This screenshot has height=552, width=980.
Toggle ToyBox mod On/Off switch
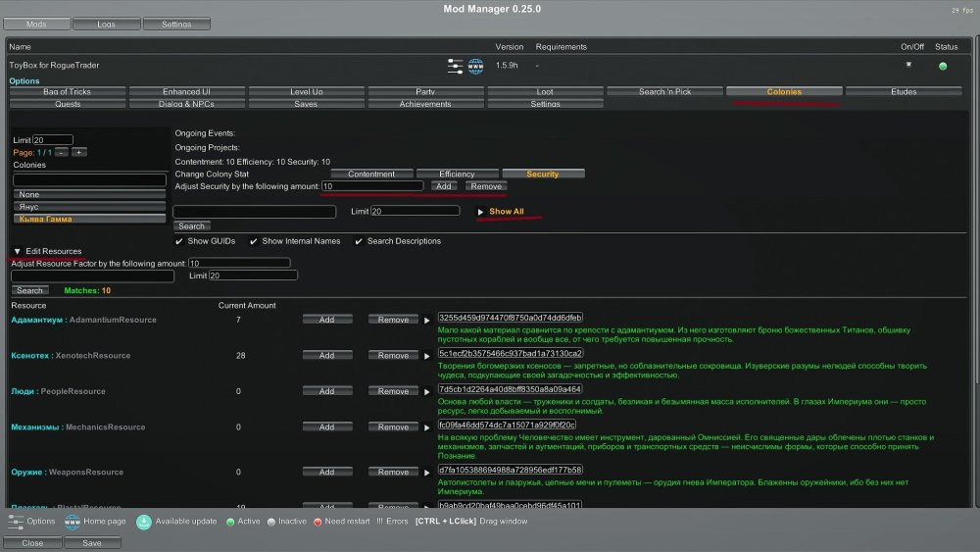(x=907, y=65)
